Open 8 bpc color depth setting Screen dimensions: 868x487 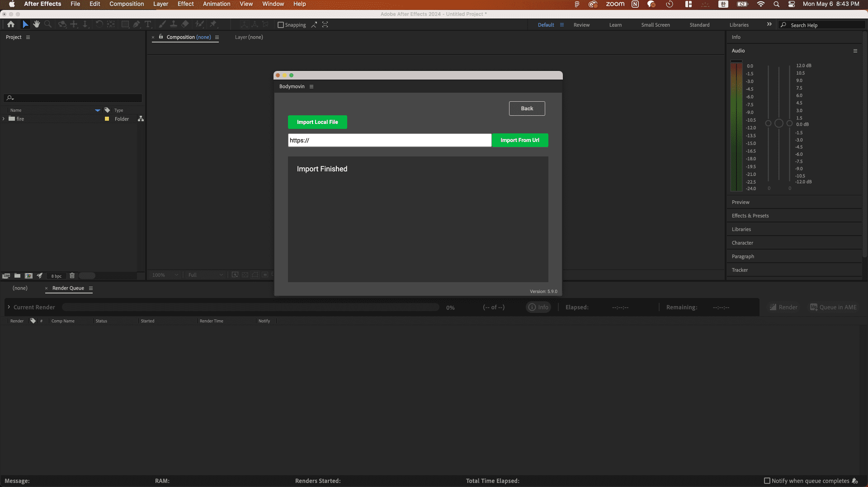(56, 276)
